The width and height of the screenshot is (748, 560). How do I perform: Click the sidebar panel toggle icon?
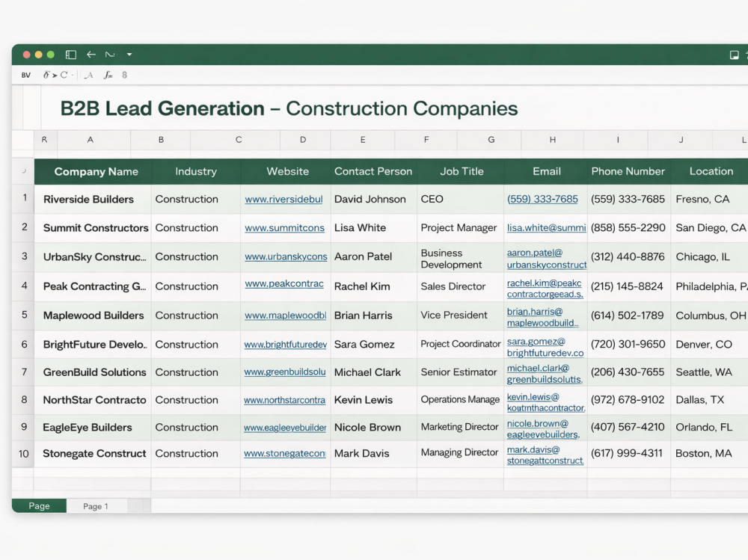point(71,55)
